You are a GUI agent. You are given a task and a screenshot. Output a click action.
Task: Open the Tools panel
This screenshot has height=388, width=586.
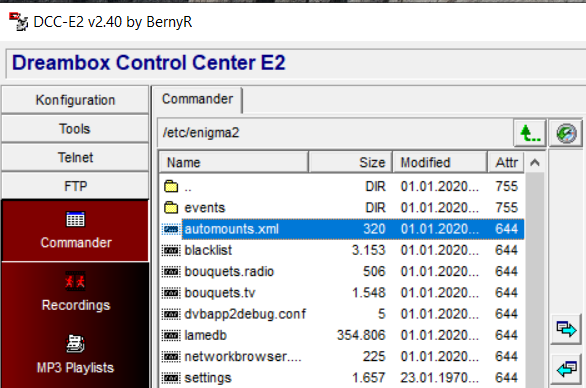coord(75,129)
